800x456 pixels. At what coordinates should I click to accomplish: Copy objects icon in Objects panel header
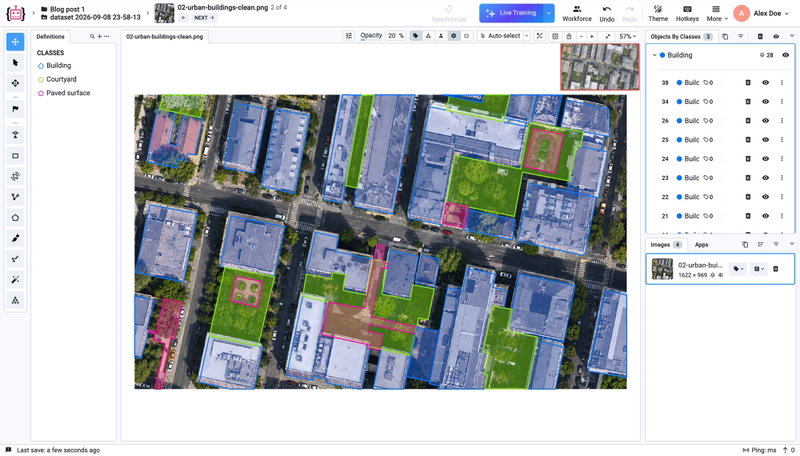(x=725, y=36)
